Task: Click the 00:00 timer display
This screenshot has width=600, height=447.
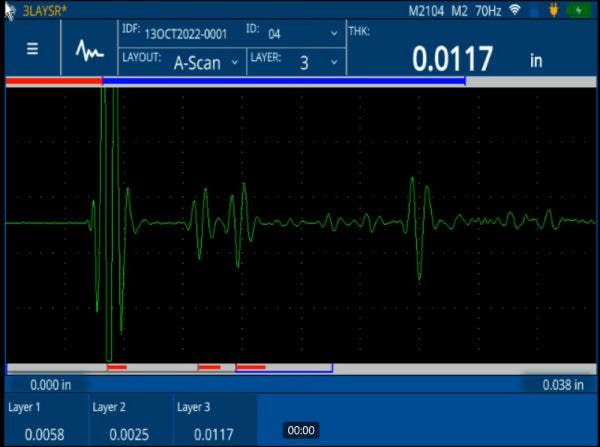Action: tap(301, 430)
